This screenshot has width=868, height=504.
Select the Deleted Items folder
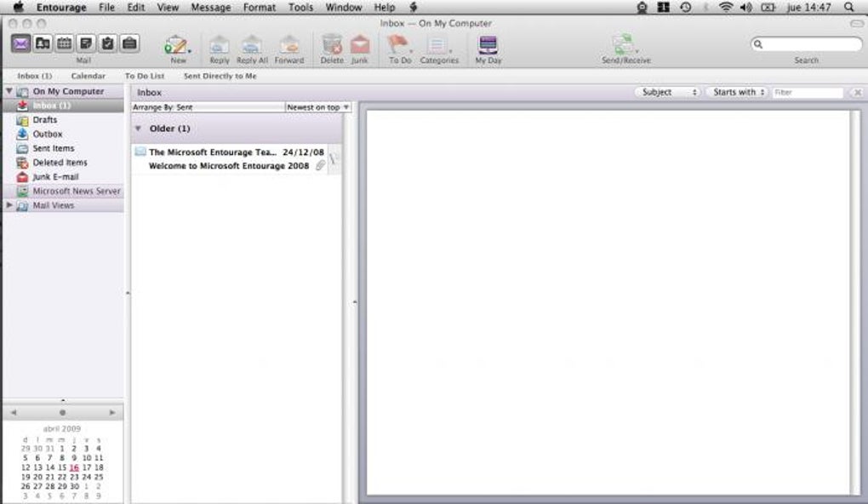tap(63, 163)
